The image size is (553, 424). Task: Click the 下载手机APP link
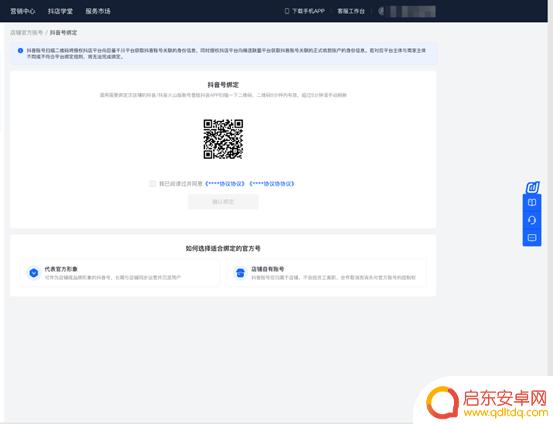click(308, 11)
